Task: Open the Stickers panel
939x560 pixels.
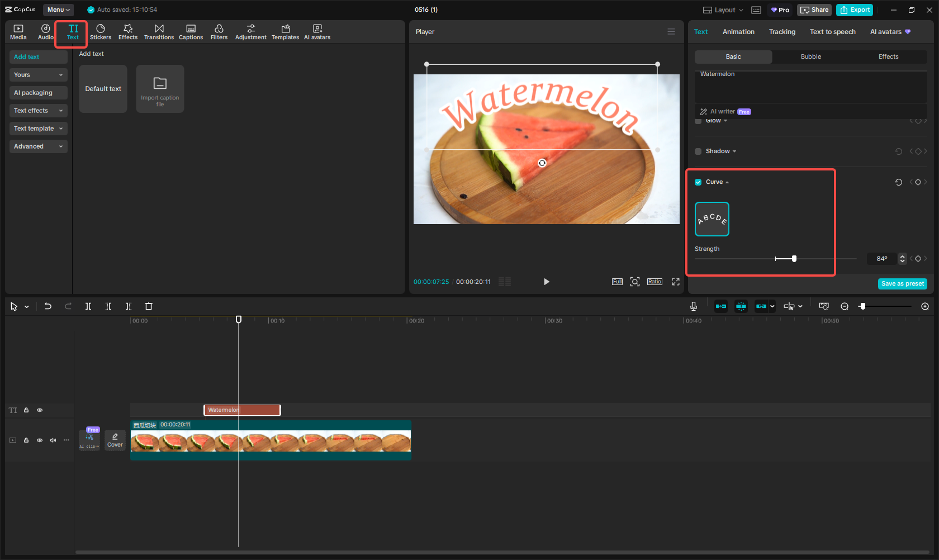Action: 101,32
